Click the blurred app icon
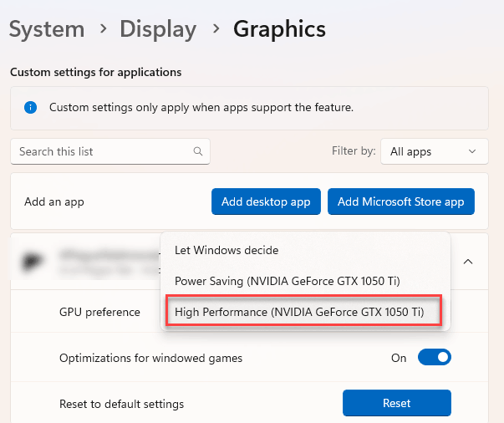This screenshot has width=504, height=423. coord(32,261)
